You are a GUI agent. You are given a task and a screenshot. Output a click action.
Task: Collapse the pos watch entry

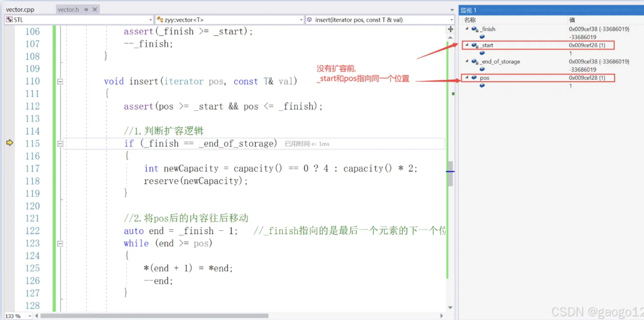[x=467, y=78]
